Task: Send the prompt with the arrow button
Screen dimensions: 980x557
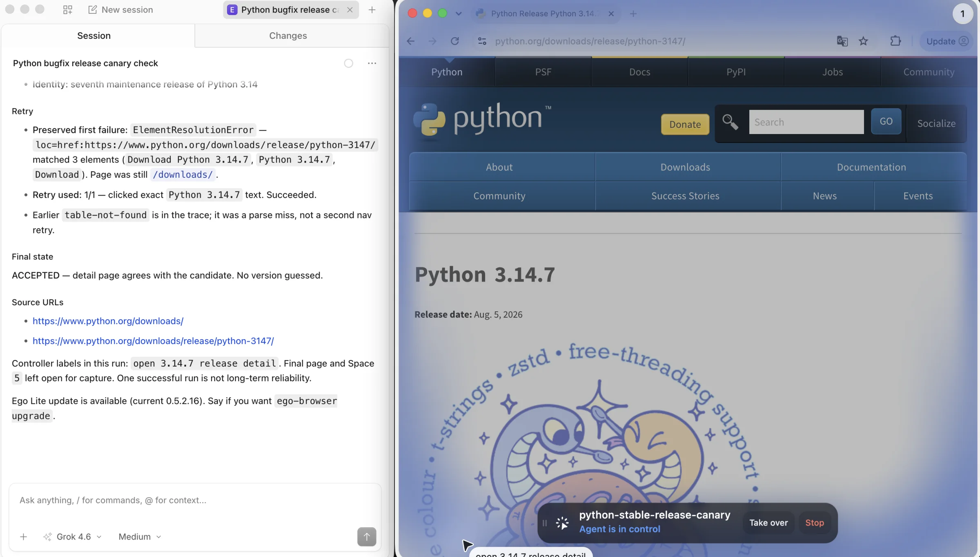Action: click(367, 537)
